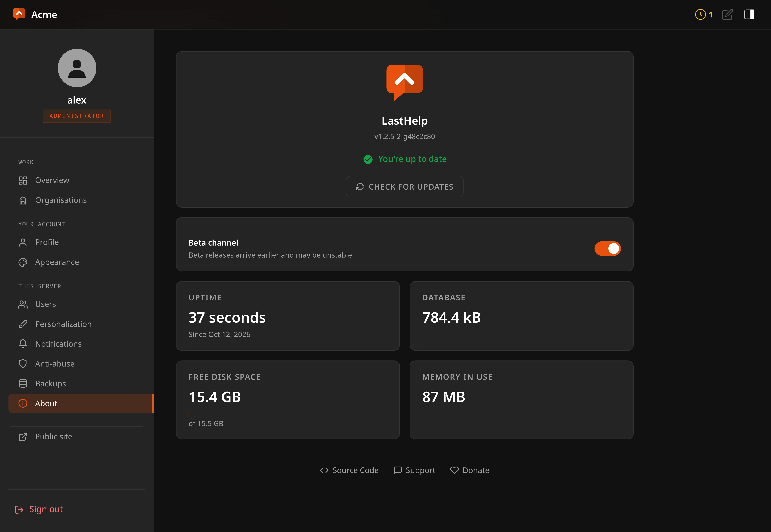This screenshot has height=532, width=771.
Task: Click the '15.4 GB' free disk value
Action: [215, 397]
